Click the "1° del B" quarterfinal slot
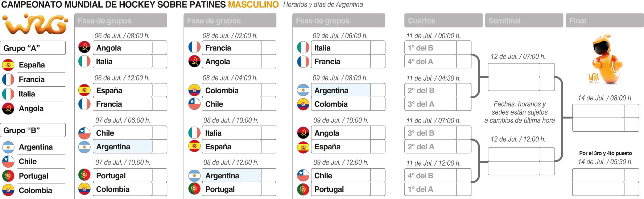The image size is (644, 199). tap(430, 48)
